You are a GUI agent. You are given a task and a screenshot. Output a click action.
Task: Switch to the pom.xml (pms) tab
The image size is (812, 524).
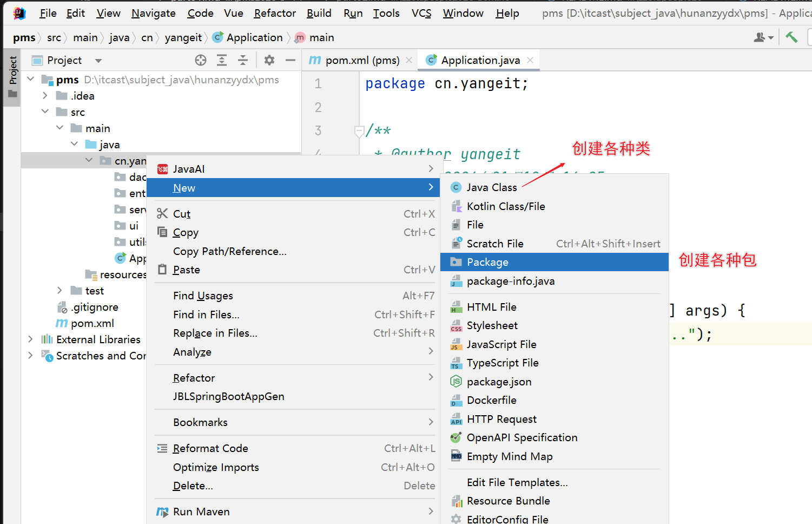coord(362,60)
